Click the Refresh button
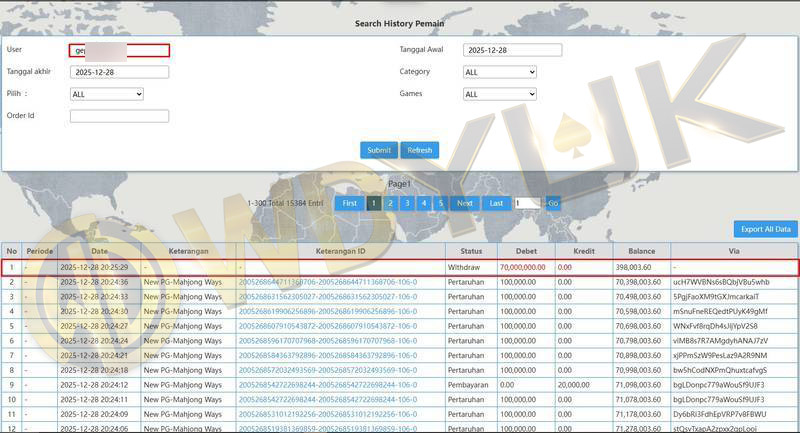This screenshot has height=433, width=800. pyautogui.click(x=420, y=150)
